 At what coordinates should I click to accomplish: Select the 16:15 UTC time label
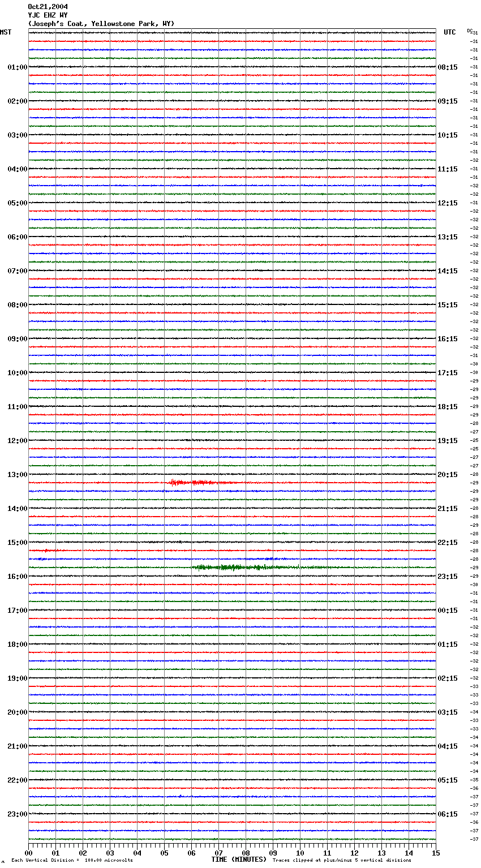point(448,339)
